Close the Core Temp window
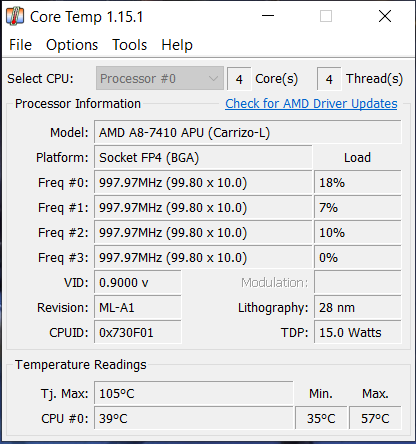This screenshot has height=444, width=416. 385,16
